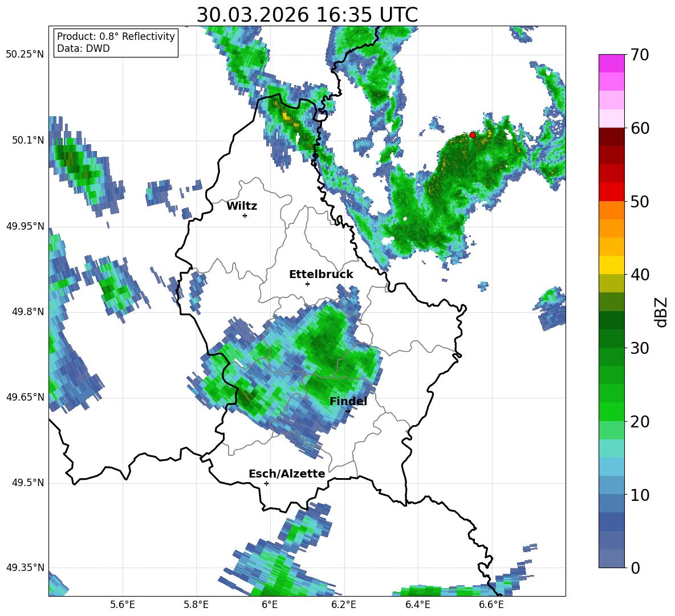Click the 49.8°N latitude label
Screen dimensions: 675x616
click(x=28, y=312)
